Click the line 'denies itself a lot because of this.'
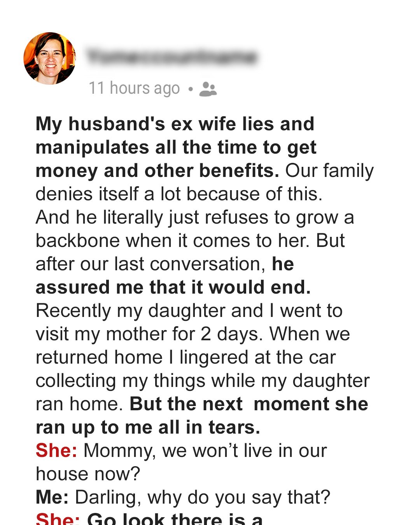420x525 pixels. pyautogui.click(x=179, y=194)
